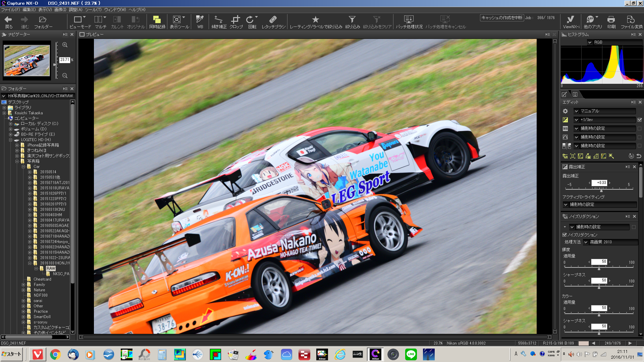This screenshot has height=362, width=644.
Task: Uncheck the +1/3ev exposure compensation checkbox
Action: point(639,120)
